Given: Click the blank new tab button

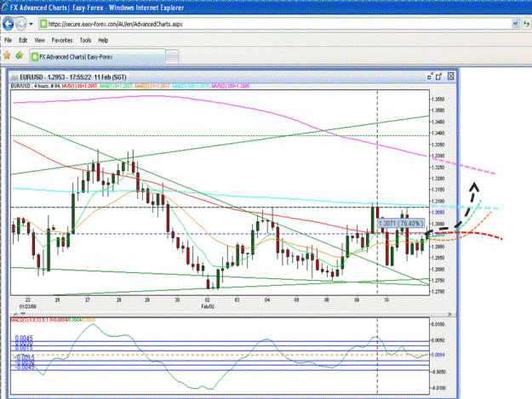Looking at the screenshot, I should pos(172,57).
